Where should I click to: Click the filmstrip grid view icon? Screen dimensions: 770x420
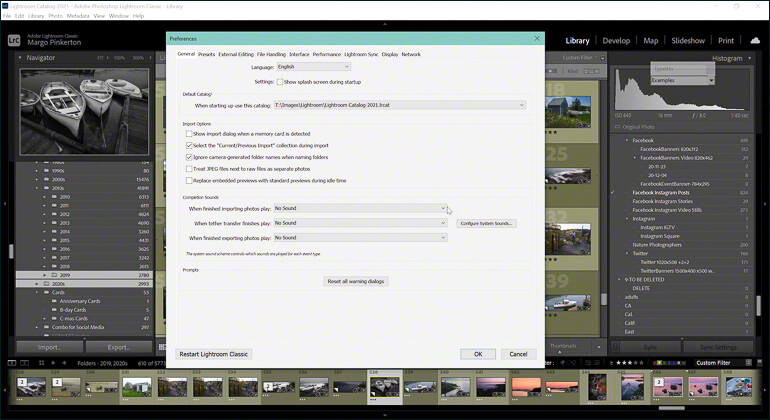coord(41,363)
